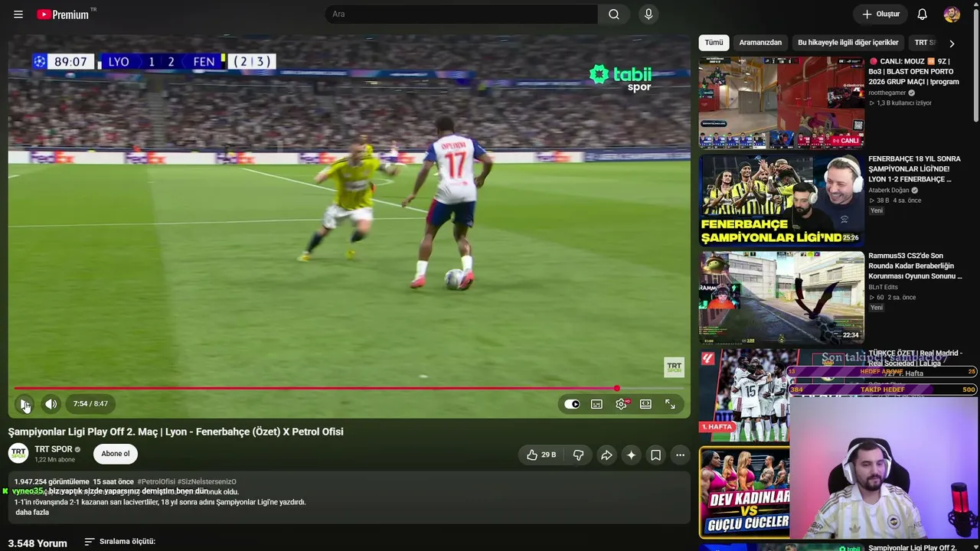Screen dimensions: 980x551
Task: Pause or play the video
Action: (x=25, y=404)
